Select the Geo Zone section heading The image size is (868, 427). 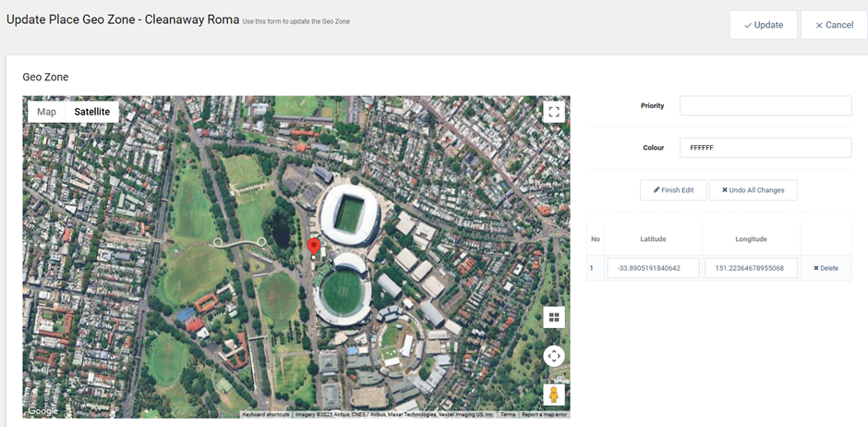pos(45,77)
